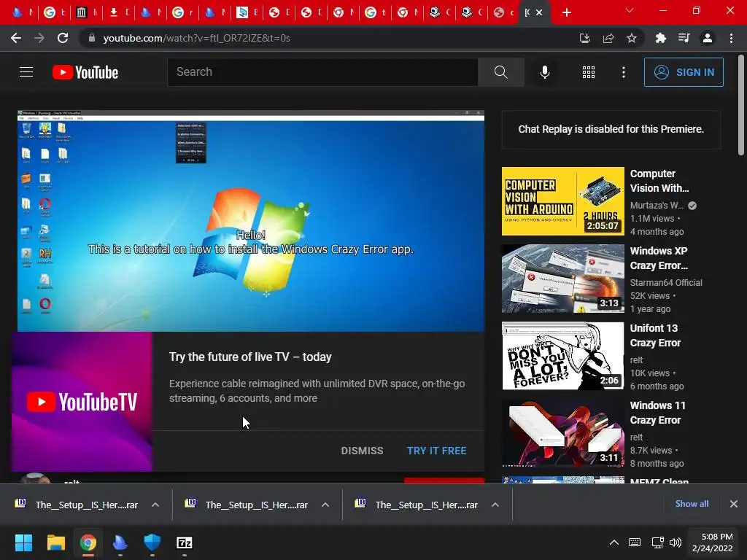The height and width of the screenshot is (560, 747).
Task: Open the YouTube apps grid
Action: click(589, 72)
